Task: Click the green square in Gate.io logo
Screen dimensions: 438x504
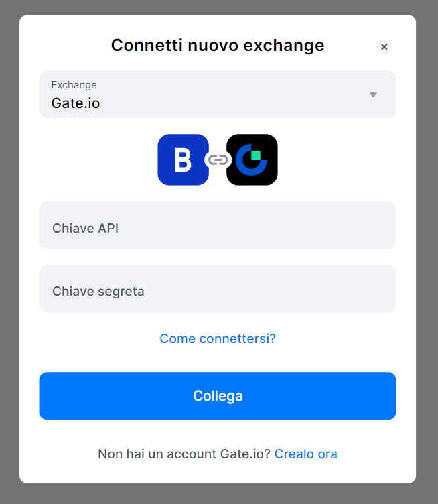Action: pyautogui.click(x=255, y=155)
